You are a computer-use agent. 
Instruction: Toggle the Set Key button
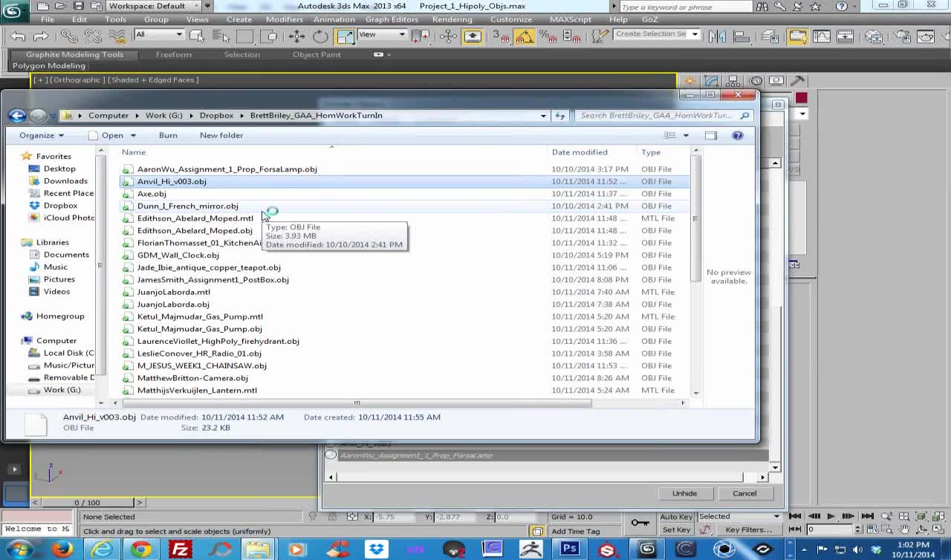click(676, 530)
